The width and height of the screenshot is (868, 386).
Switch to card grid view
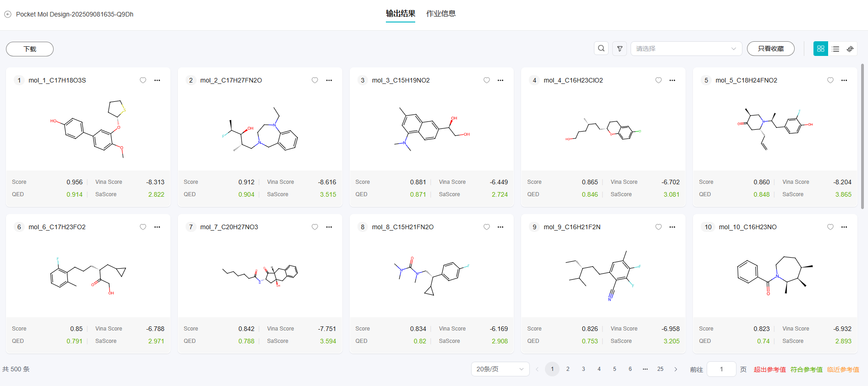tap(821, 49)
